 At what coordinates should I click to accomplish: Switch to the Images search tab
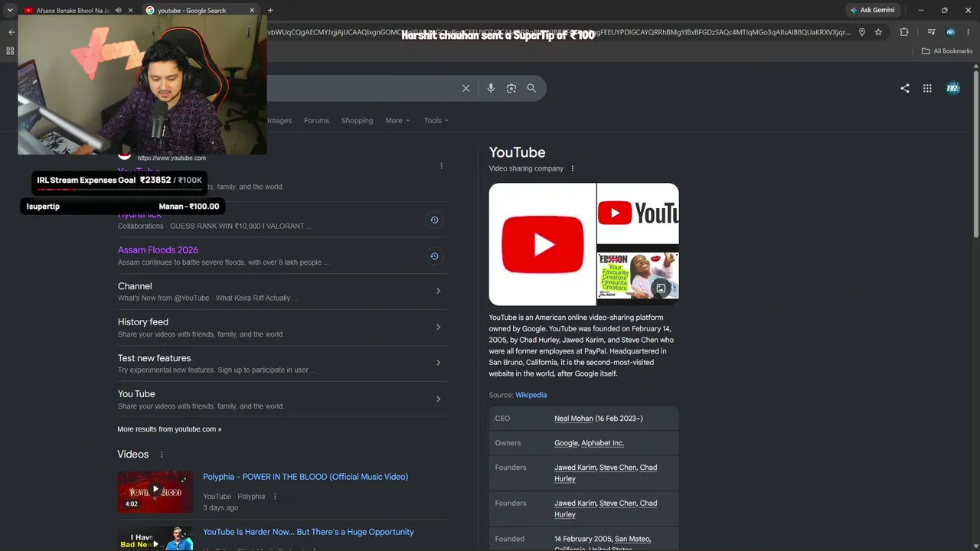coord(279,120)
